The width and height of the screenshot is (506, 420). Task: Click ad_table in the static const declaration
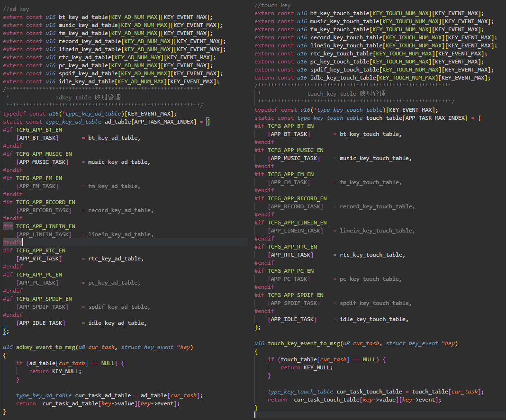[118, 122]
